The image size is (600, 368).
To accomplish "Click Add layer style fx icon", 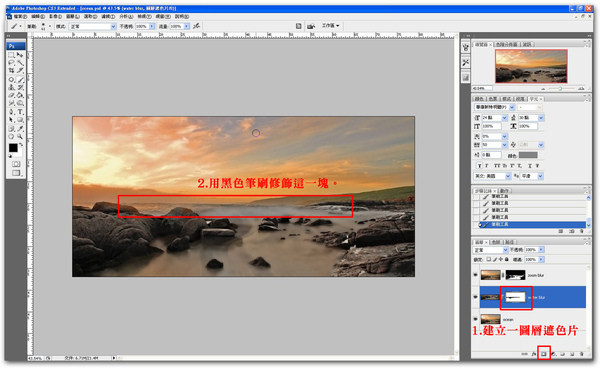I will [x=534, y=354].
